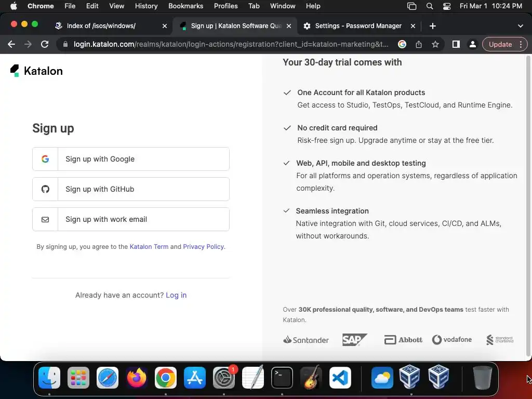The image size is (532, 399).
Task: Launch GarageBand from the dock
Action: coord(311,378)
